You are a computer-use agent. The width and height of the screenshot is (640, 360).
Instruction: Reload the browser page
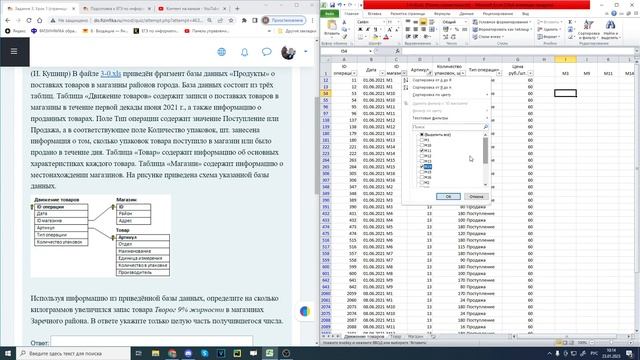tap(29, 20)
